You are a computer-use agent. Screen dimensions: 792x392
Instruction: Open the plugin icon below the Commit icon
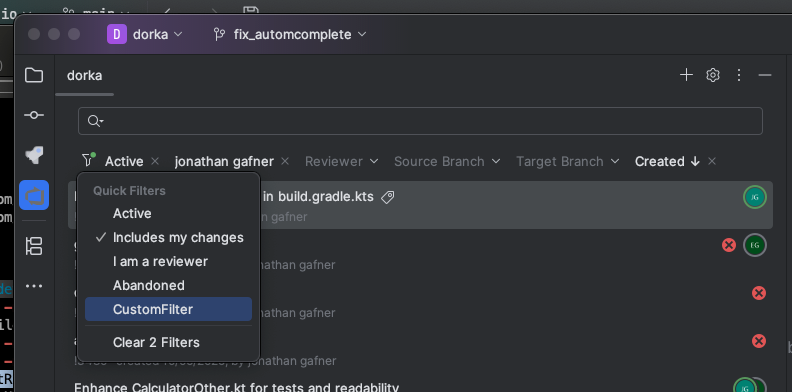[34, 155]
